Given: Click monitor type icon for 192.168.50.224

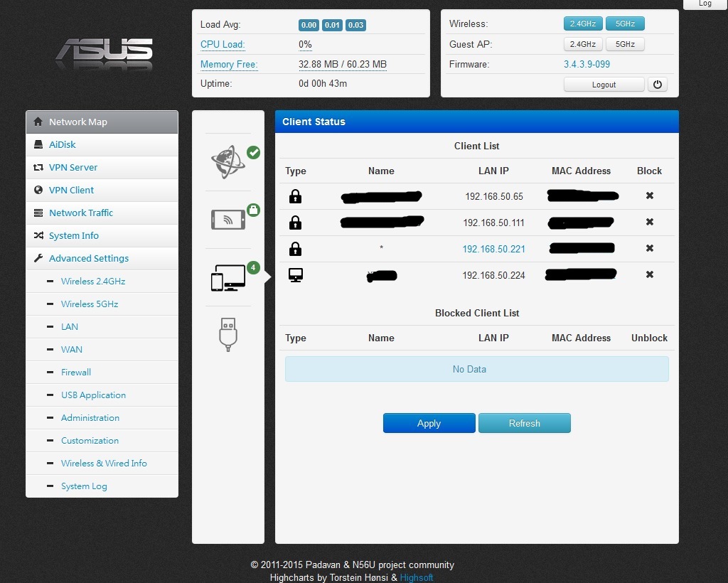Looking at the screenshot, I should pos(295,274).
